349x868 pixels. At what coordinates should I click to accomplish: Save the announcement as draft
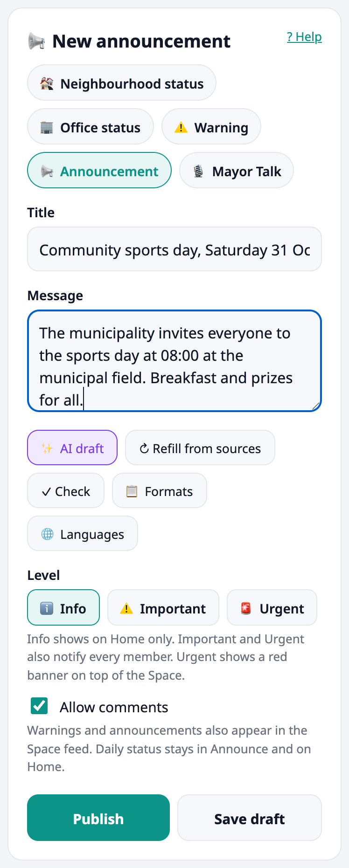tap(250, 818)
